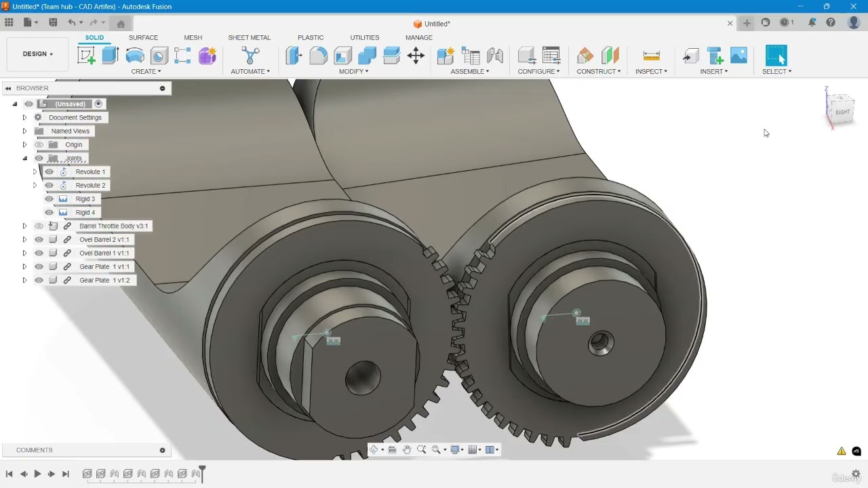Click the Insert Derive icon

[x=690, y=56]
